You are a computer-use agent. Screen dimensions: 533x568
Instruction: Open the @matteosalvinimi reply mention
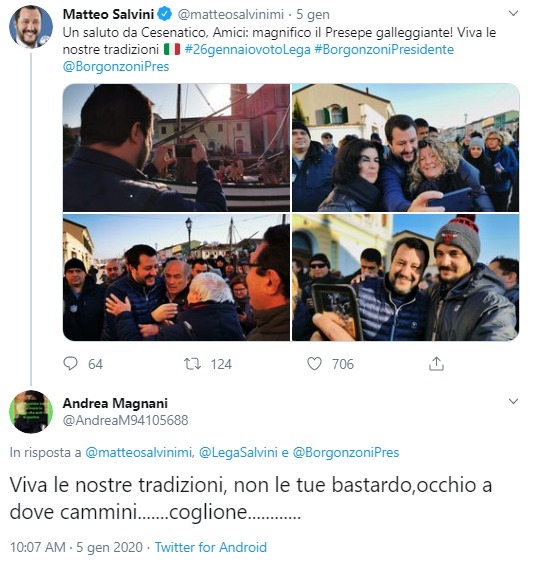click(x=140, y=452)
